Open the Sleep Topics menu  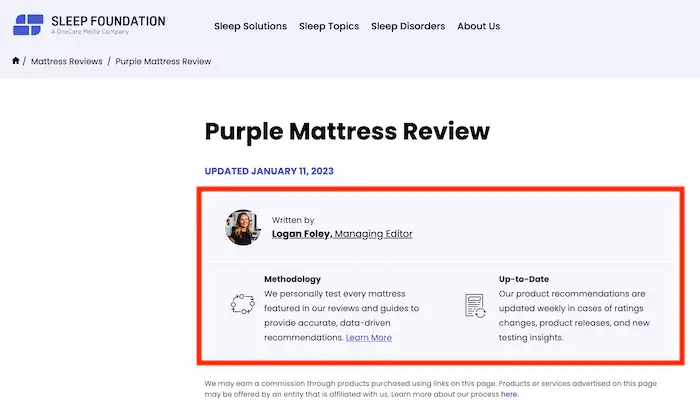click(329, 26)
